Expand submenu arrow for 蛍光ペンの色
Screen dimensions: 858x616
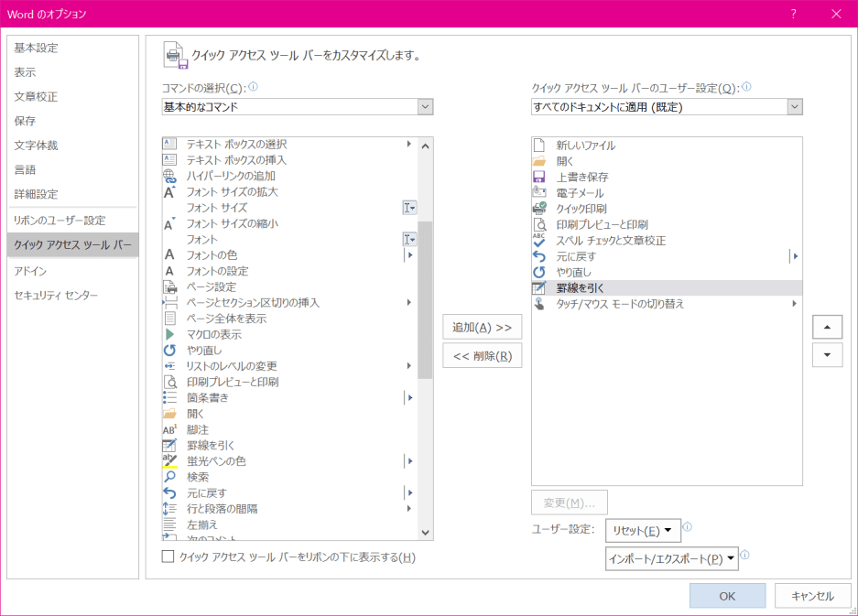[408, 461]
